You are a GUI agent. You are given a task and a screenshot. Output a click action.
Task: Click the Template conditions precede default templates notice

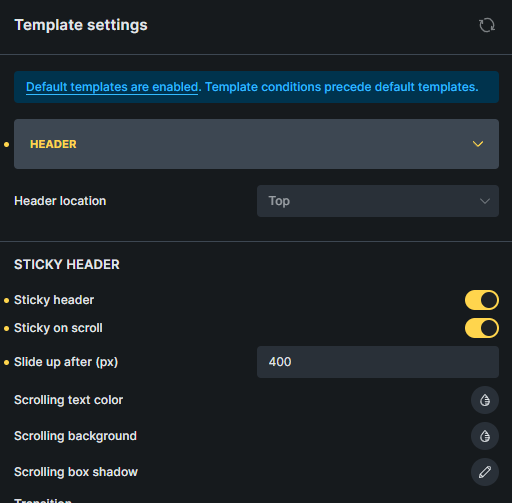click(x=341, y=87)
